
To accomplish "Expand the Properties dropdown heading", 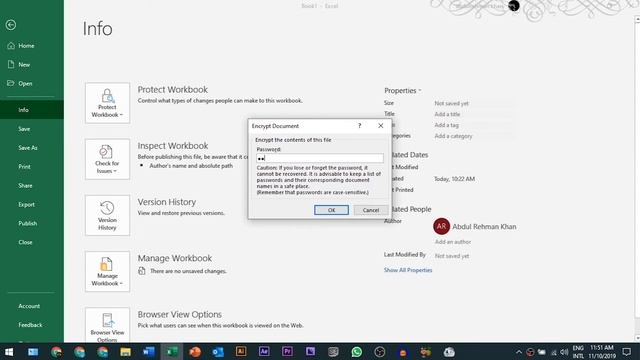I will (402, 91).
